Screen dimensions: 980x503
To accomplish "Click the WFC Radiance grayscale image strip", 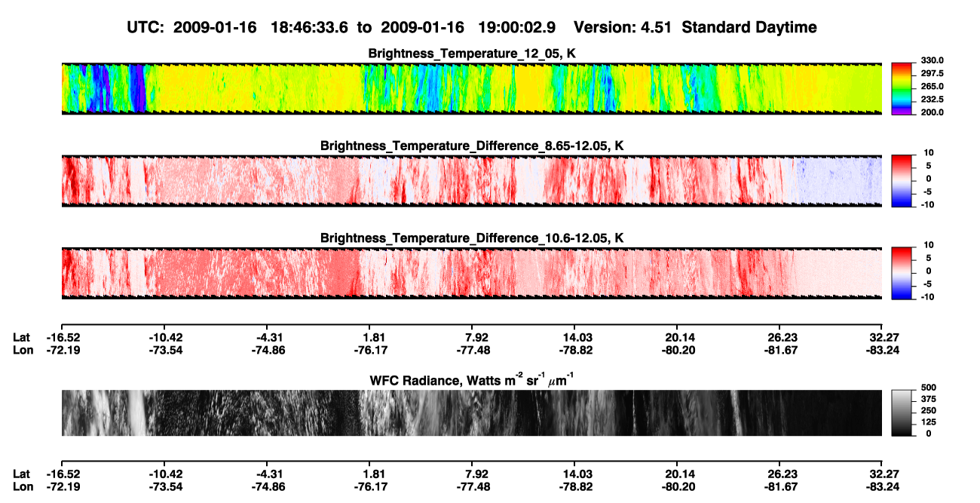I will tap(472, 413).
